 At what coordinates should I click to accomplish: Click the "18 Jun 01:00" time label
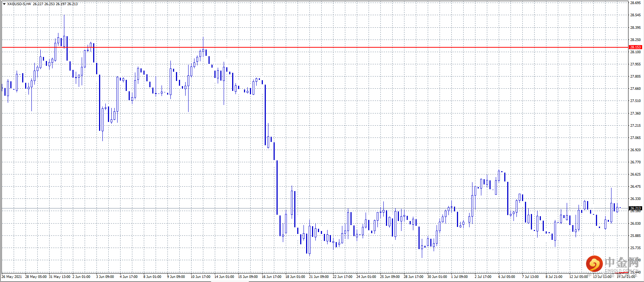click(x=295, y=277)
